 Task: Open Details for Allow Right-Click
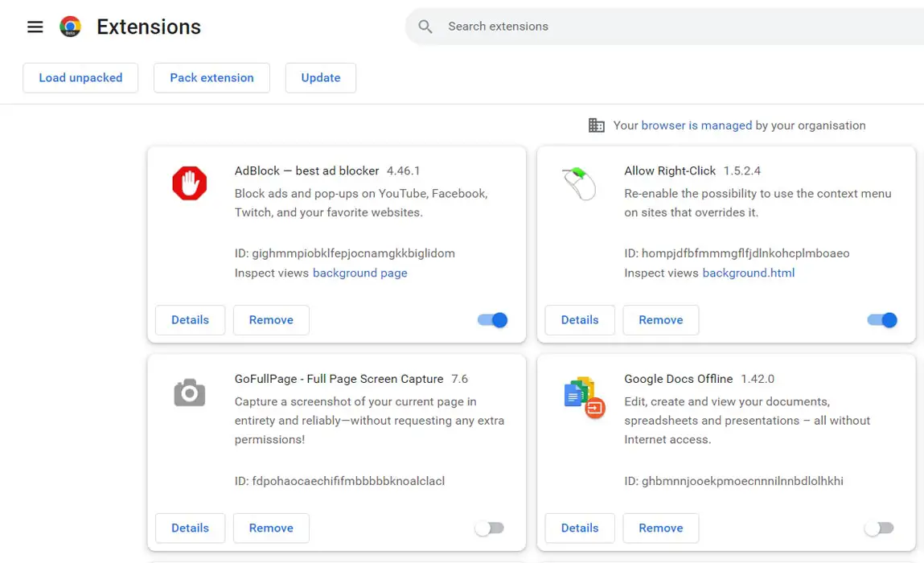tap(580, 320)
